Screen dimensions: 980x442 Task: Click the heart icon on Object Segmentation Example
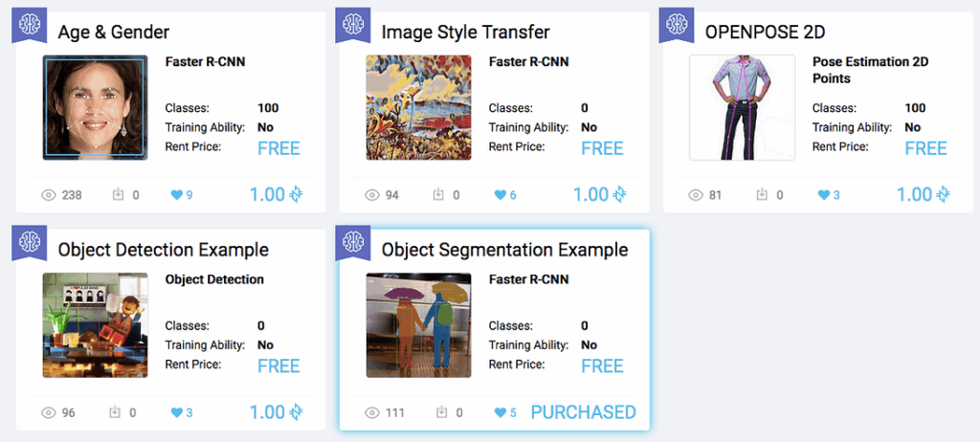(x=500, y=412)
